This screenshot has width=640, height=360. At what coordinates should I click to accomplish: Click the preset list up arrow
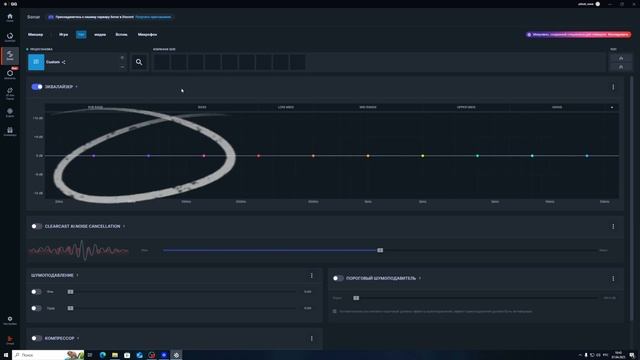[122, 58]
